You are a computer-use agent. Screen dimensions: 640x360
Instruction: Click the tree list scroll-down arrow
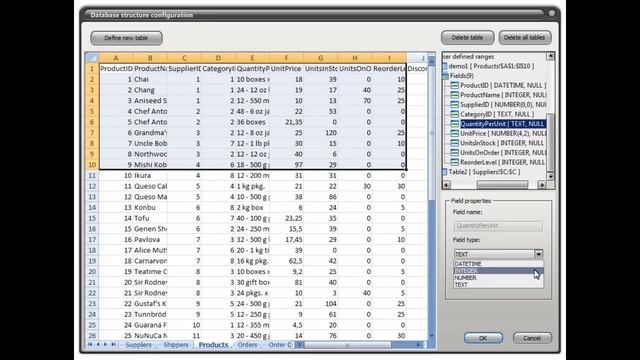(x=551, y=176)
